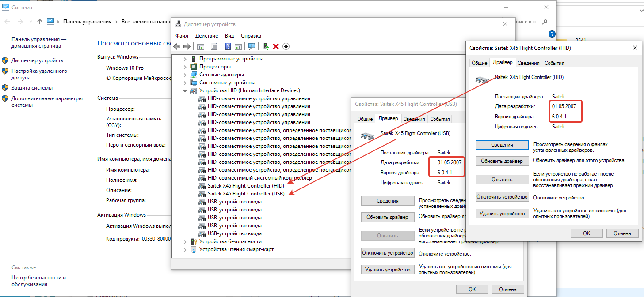Switch to Общие tab in USB properties dialog
Screen dimensions: 644x297
coord(365,119)
